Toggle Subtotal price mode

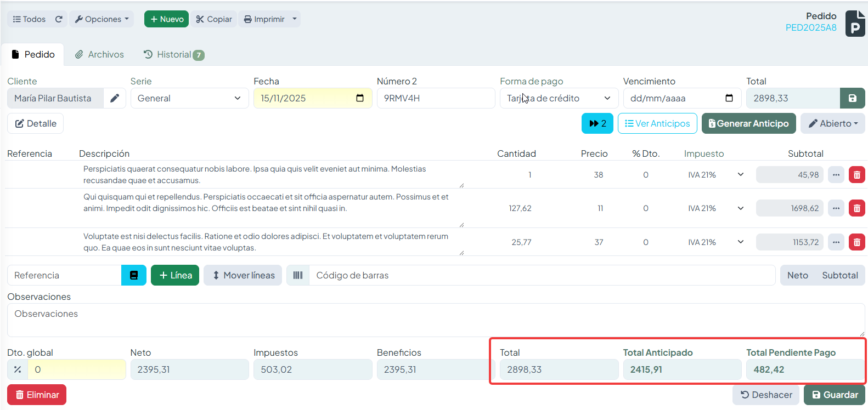(x=840, y=275)
